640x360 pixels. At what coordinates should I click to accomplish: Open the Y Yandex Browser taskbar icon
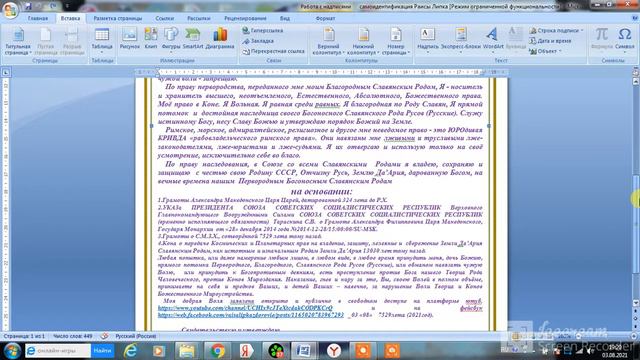point(334,351)
